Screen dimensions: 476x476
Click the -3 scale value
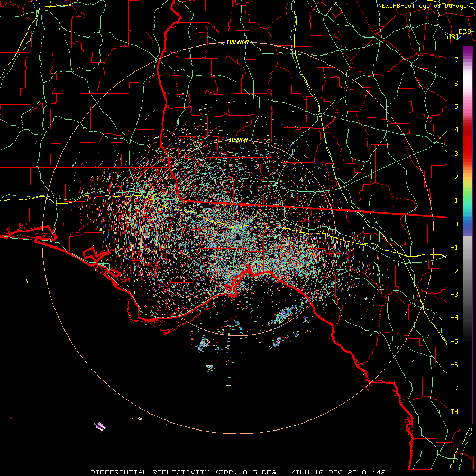point(454,295)
